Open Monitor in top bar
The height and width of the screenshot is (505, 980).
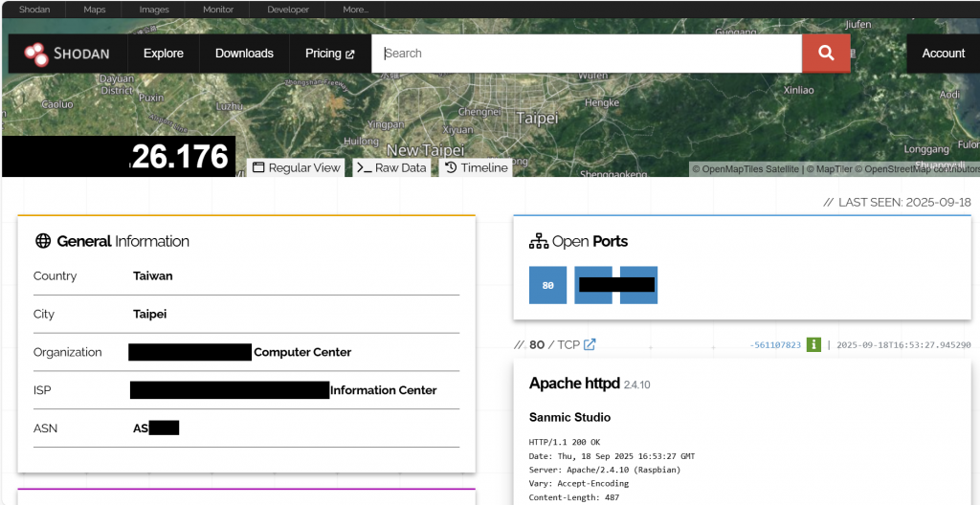click(218, 10)
